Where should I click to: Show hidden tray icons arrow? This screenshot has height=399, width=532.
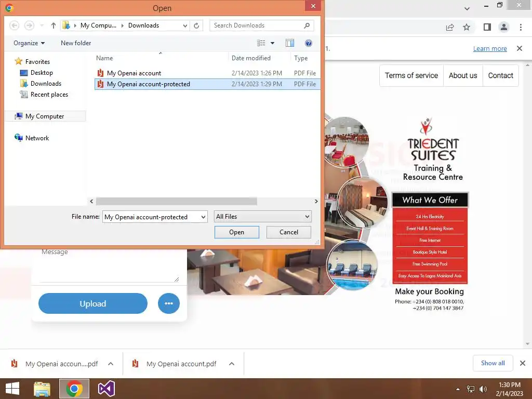click(458, 389)
